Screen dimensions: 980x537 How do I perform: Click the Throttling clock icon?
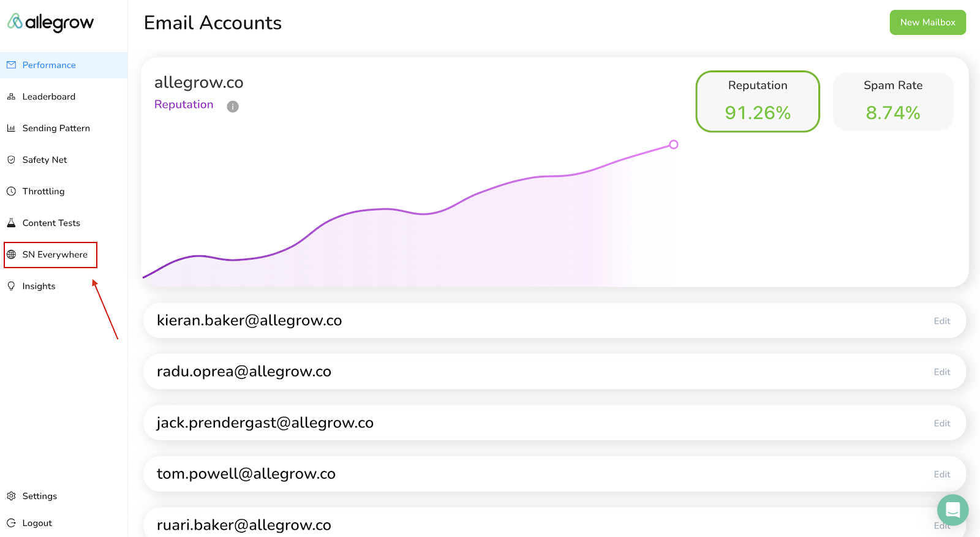coord(11,191)
